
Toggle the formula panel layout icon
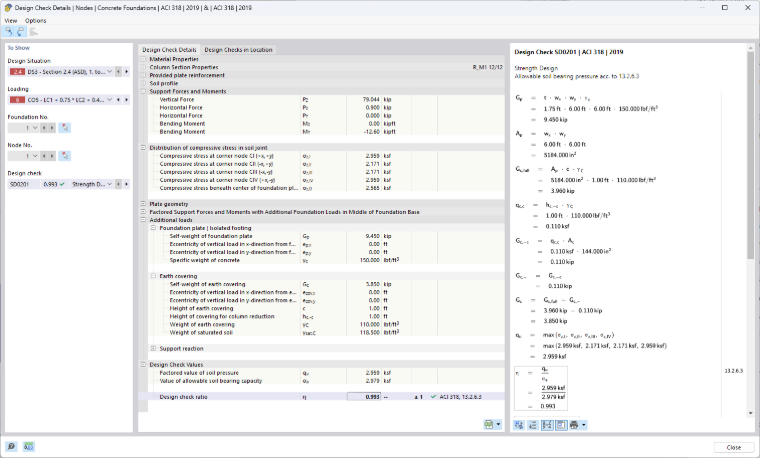pyautogui.click(x=561, y=425)
